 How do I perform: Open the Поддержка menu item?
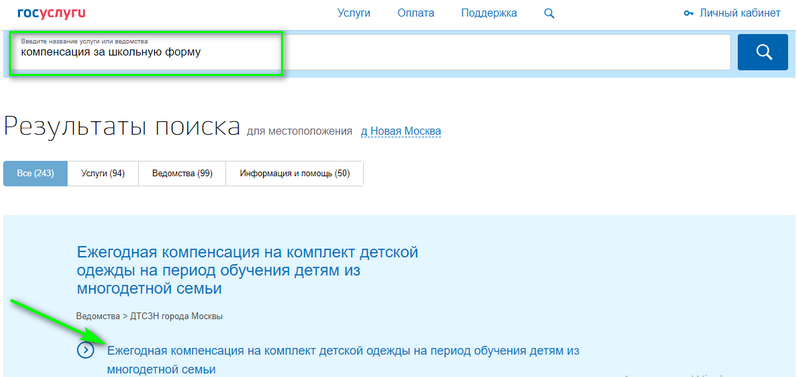tap(489, 13)
